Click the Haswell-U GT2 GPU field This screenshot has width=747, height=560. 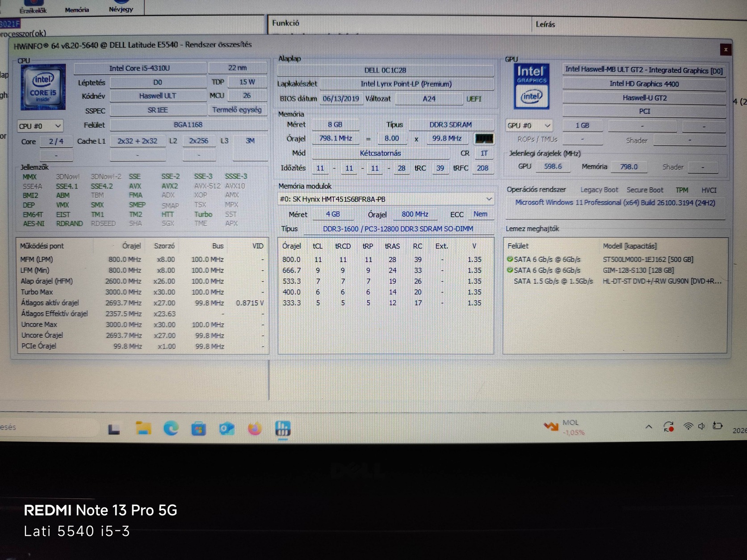tap(644, 98)
